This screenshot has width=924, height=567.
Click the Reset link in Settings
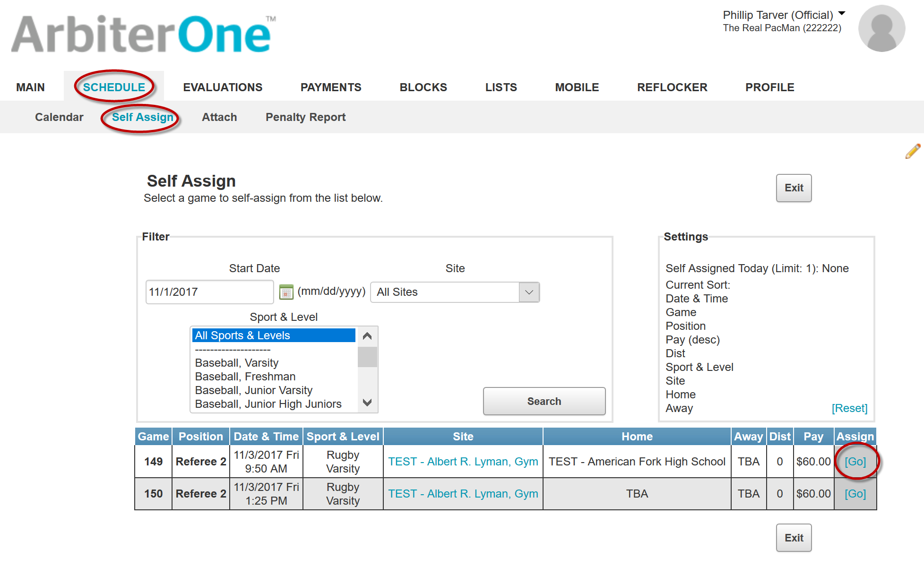(x=849, y=408)
